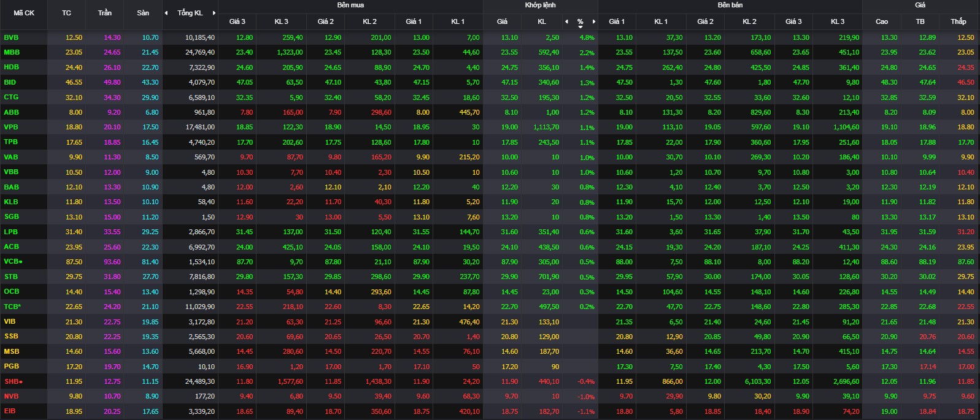Click the Tổng KL column header
This screenshot has width=980, height=420.
pos(190,13)
